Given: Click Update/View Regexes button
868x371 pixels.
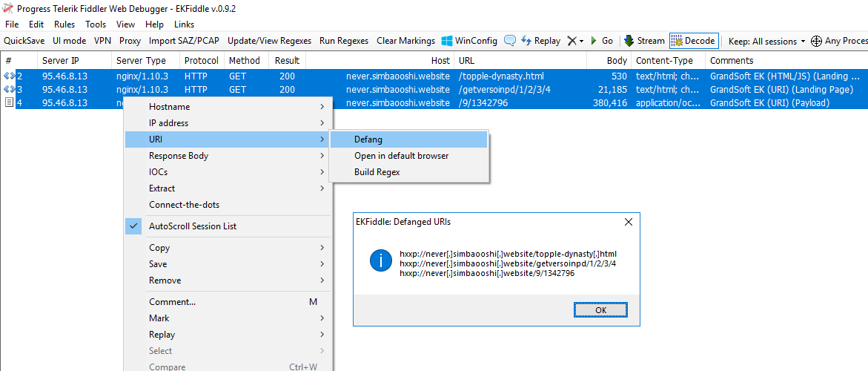Looking at the screenshot, I should point(269,41).
